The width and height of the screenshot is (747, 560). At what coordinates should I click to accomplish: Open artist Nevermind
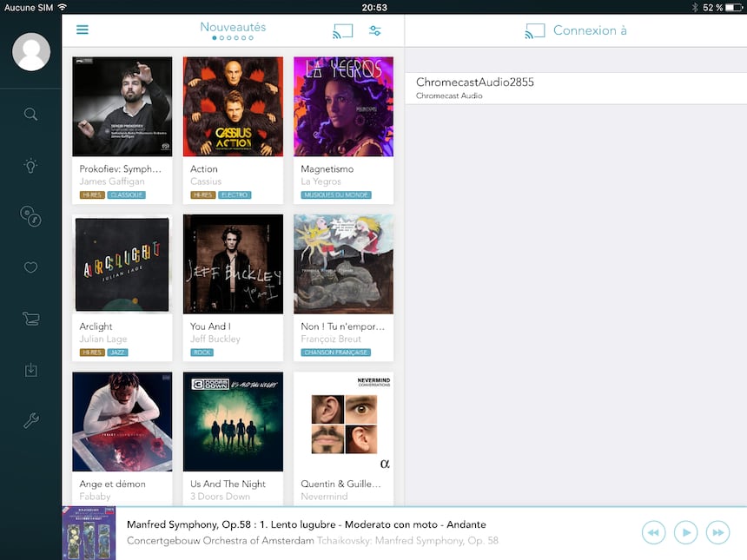(x=325, y=497)
